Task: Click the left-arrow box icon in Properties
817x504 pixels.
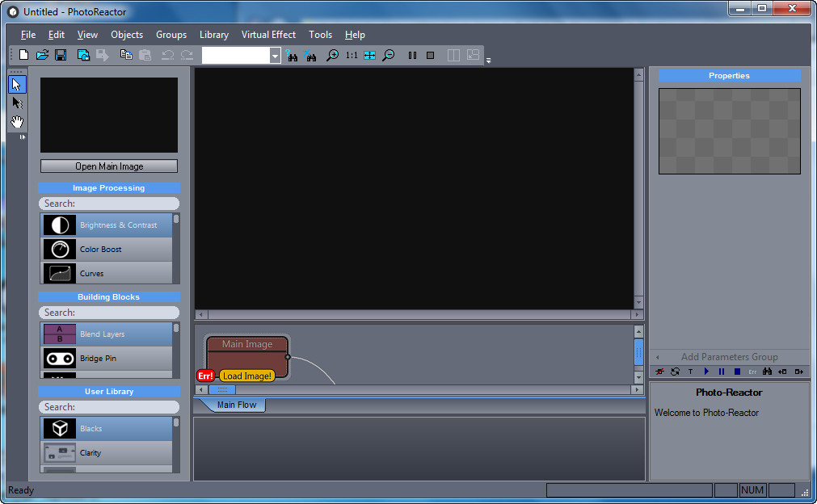Action: coord(782,372)
